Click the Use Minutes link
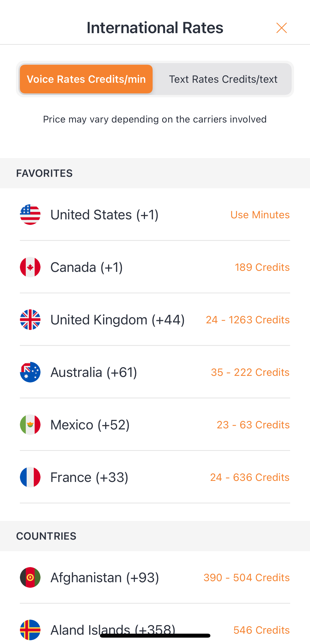The height and width of the screenshot is (644, 310). (x=260, y=215)
